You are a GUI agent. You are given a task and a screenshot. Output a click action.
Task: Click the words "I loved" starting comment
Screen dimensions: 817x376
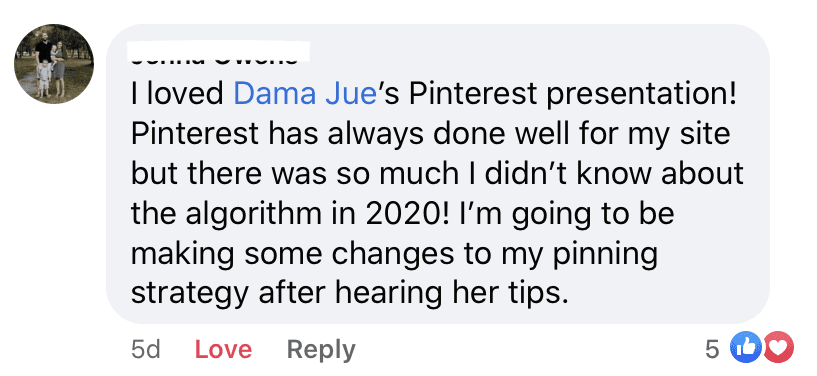(x=177, y=93)
